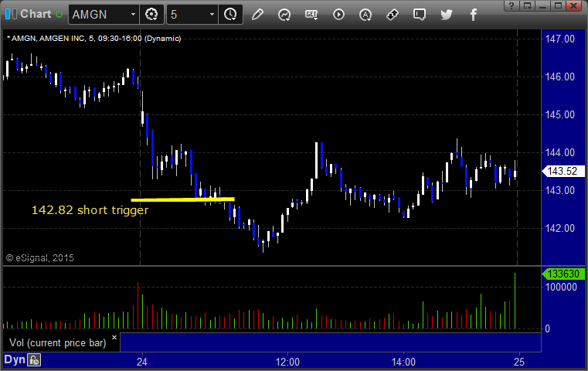Minimize the chart window
Viewport: 588px width, 371px height.
(x=542, y=5)
